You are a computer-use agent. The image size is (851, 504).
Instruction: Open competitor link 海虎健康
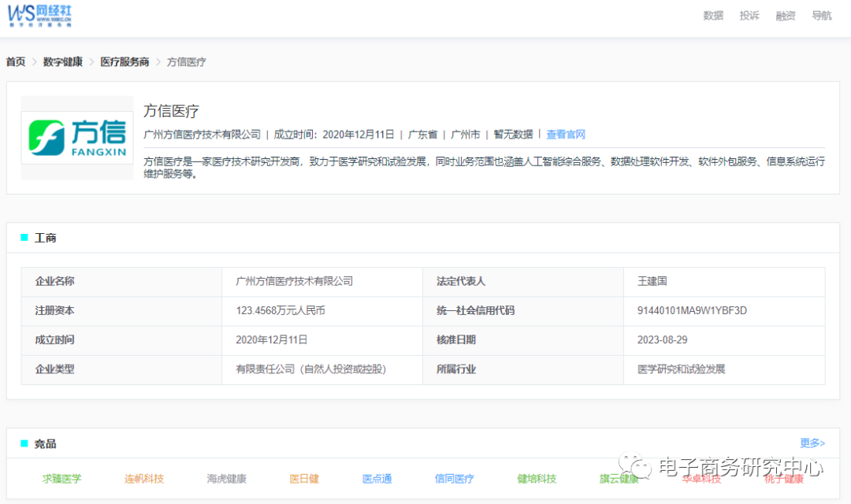click(226, 478)
